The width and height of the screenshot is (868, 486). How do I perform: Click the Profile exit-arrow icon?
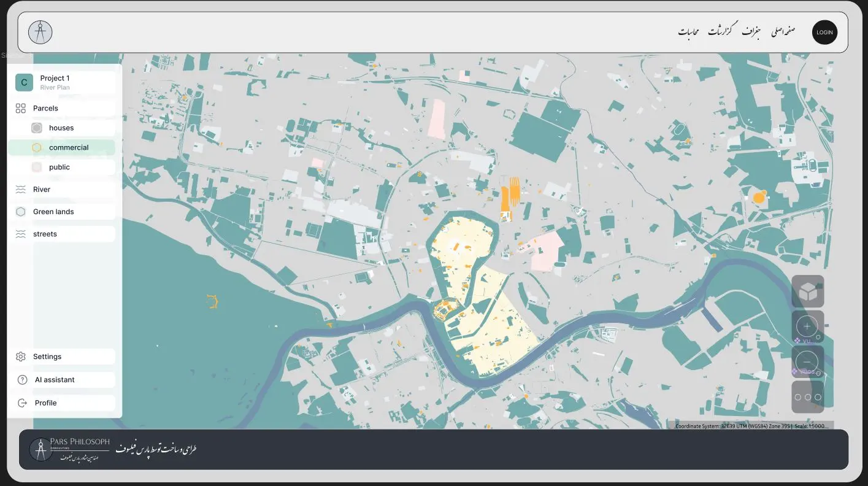point(23,403)
